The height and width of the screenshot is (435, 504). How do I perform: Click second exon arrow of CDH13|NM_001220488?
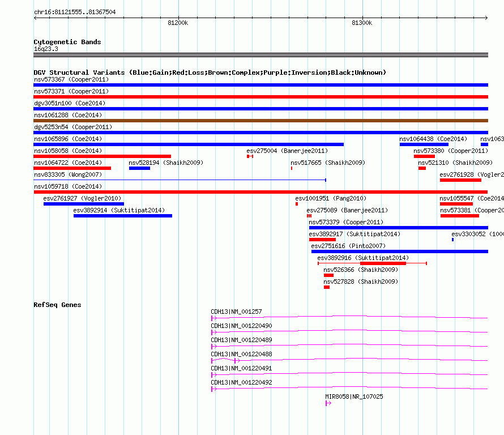[x=237, y=361]
